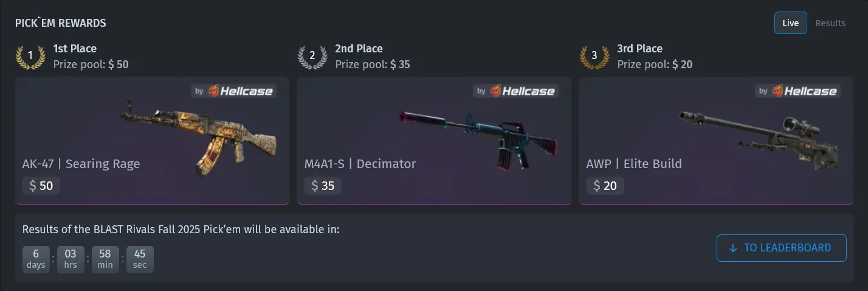This screenshot has height=291, width=868.
Task: Click Hellcase logo on M4A1-S card
Action: click(515, 91)
